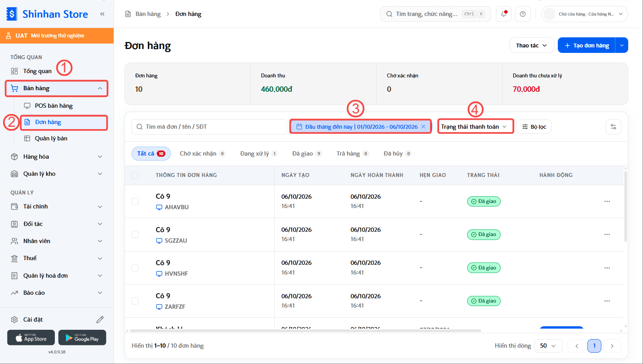Open the date range filter picker
This screenshot has width=643, height=364.
361,127
